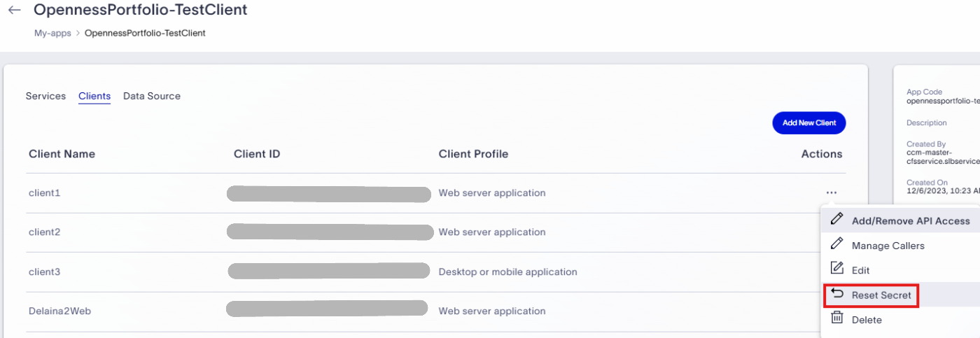Click the redacted Client ID for Delaina2Web
The height and width of the screenshot is (338, 980).
point(327,308)
